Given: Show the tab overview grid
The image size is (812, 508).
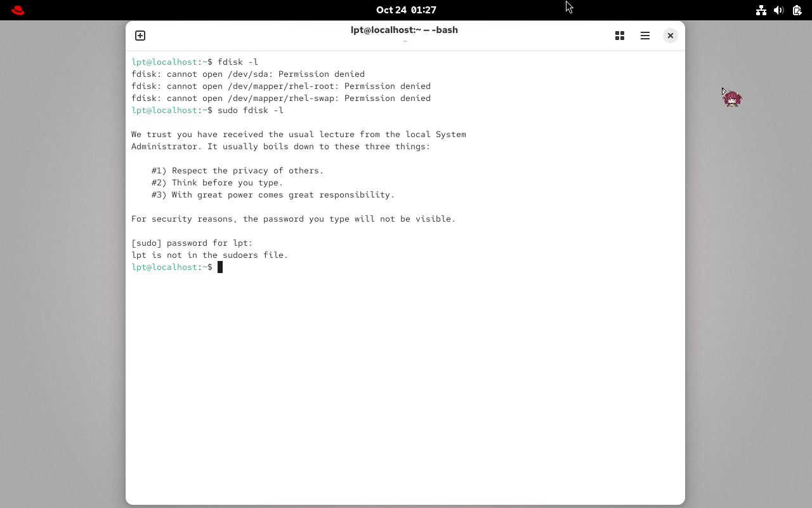Looking at the screenshot, I should [x=620, y=36].
